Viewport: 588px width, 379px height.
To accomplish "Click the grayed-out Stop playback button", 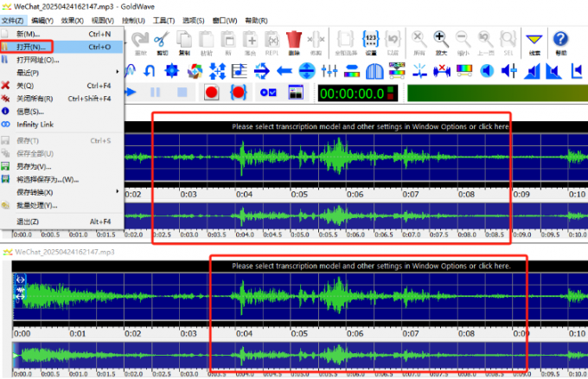I will click(x=182, y=93).
